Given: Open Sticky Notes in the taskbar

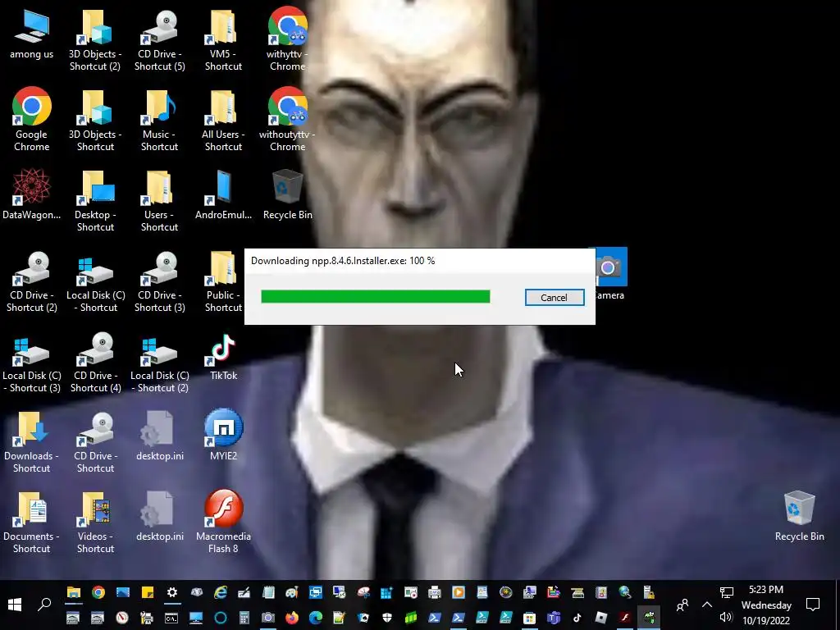Looking at the screenshot, I should [148, 592].
